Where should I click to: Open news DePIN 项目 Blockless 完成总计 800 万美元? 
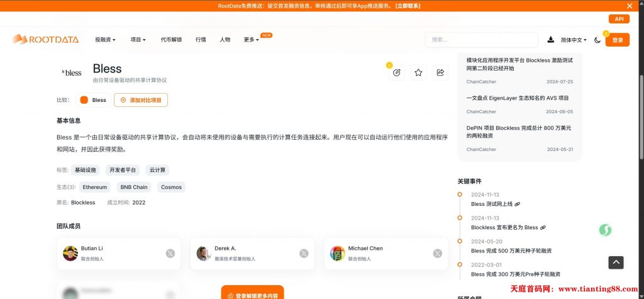[519, 132]
